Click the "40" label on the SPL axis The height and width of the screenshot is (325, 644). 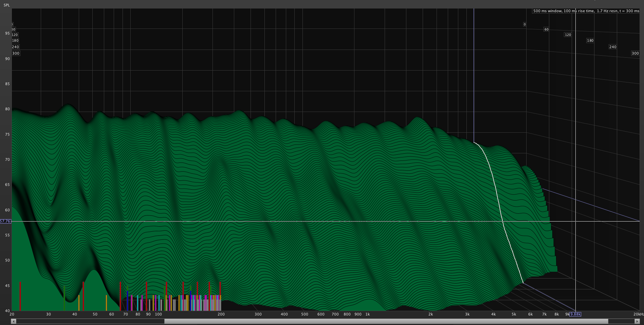coord(7,311)
